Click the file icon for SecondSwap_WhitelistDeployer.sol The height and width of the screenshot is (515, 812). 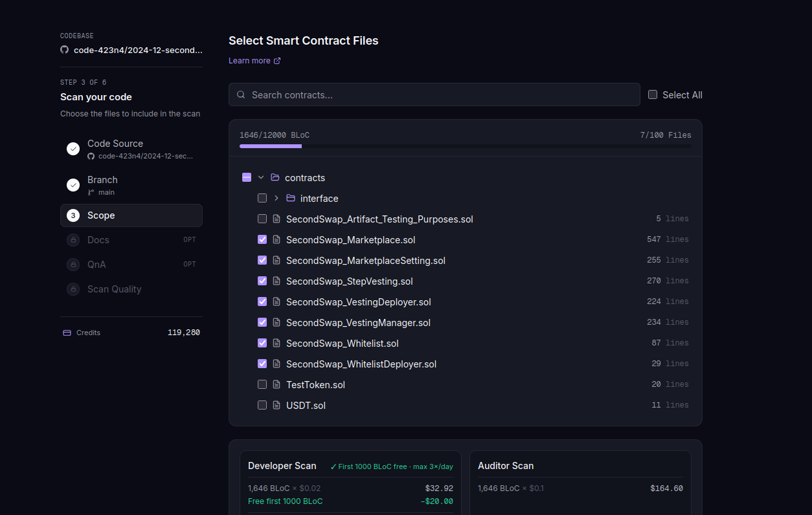pos(276,364)
